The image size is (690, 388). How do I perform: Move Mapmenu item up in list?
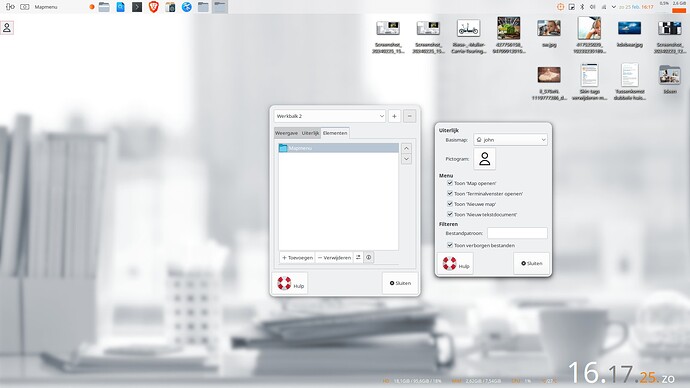click(406, 148)
